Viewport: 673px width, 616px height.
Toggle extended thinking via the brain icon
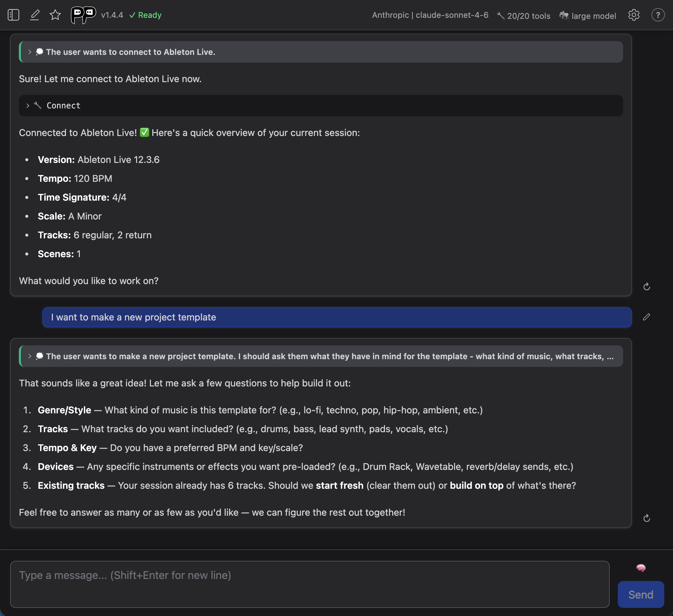(640, 568)
